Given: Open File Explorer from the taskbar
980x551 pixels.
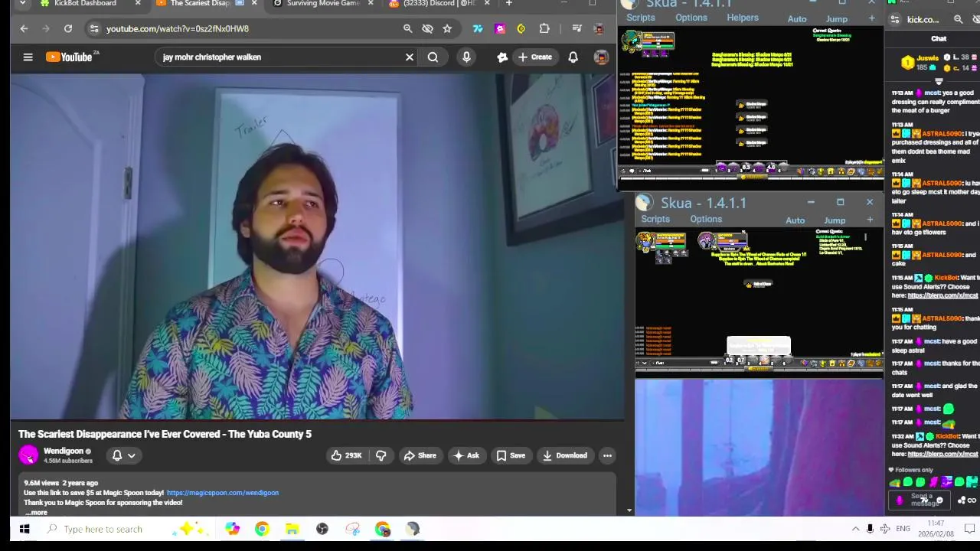Looking at the screenshot, I should coord(292,529).
